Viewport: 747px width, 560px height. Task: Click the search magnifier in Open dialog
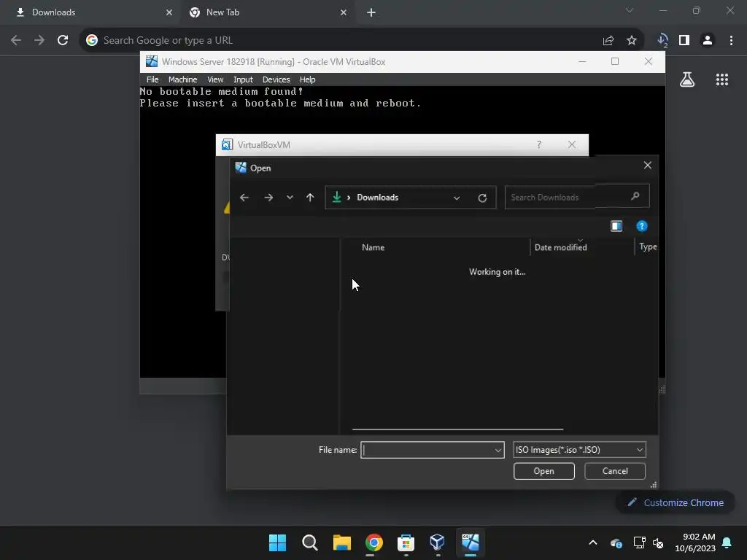(635, 196)
